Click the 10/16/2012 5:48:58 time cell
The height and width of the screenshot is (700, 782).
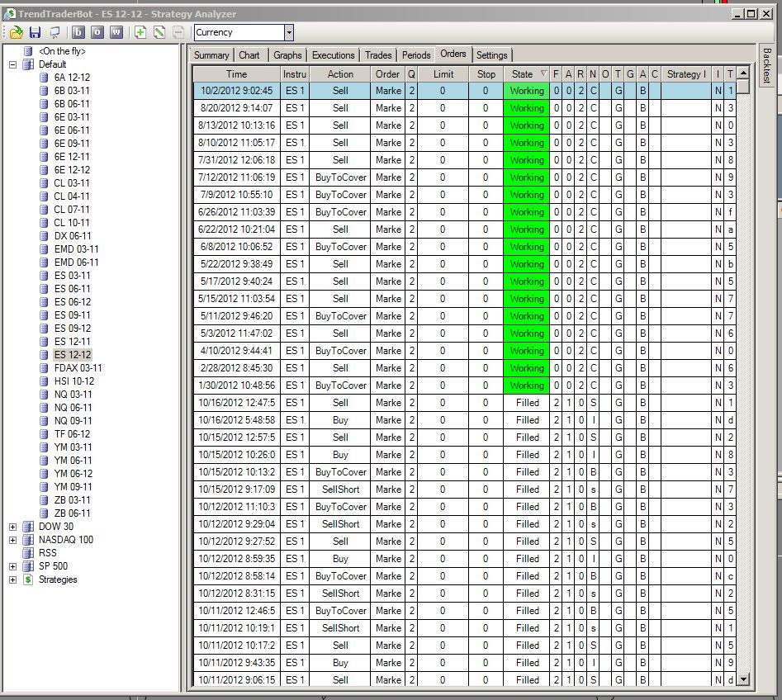(x=236, y=420)
